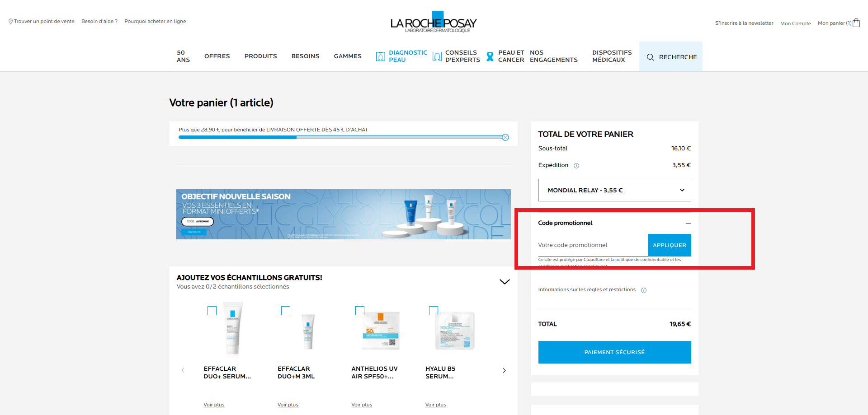The width and height of the screenshot is (868, 415).
Task: Open Mon Compte link
Action: click(796, 23)
